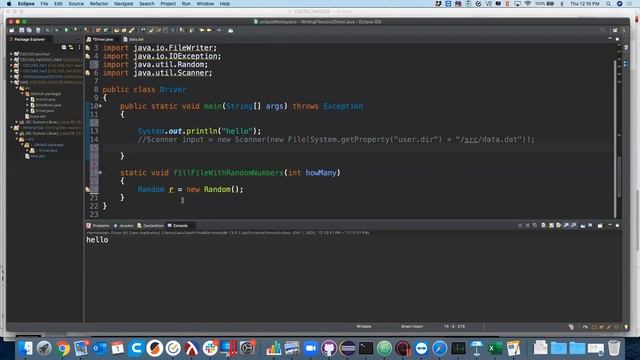Switch to the data.dat editor tab

pos(133,40)
